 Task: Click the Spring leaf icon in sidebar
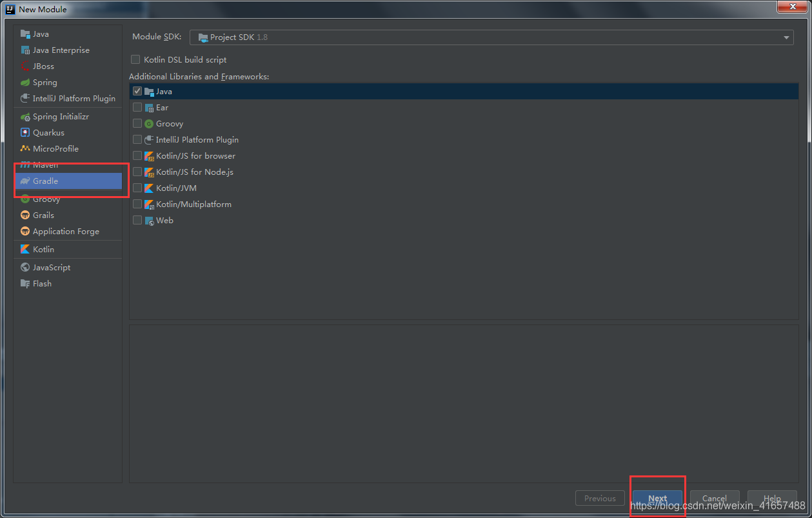[x=25, y=83]
